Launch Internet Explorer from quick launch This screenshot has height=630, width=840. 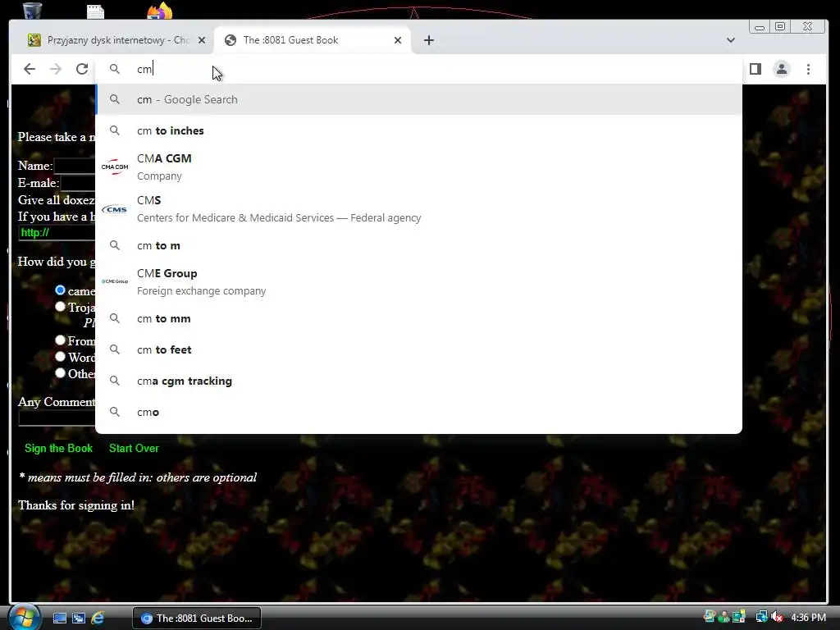point(98,619)
